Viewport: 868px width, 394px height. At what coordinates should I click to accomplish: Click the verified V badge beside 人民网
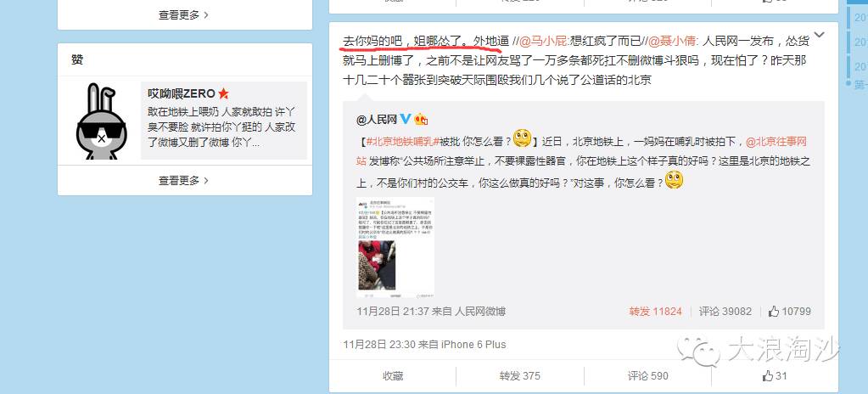(x=406, y=119)
